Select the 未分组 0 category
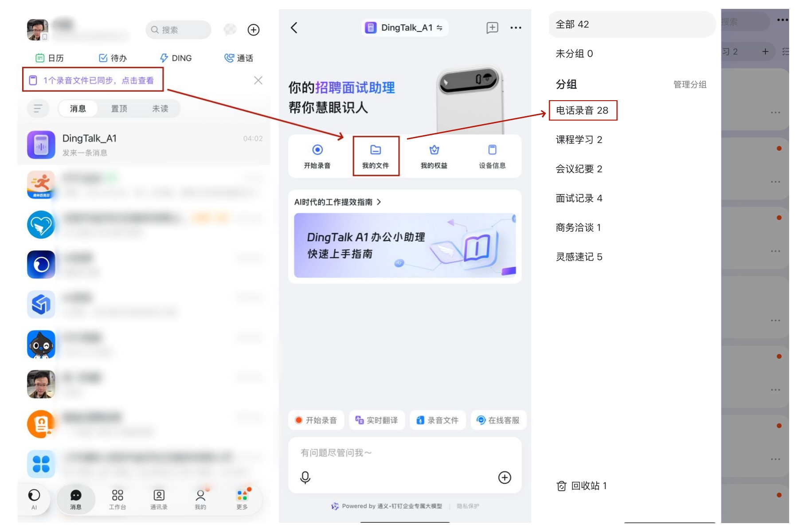 [575, 54]
